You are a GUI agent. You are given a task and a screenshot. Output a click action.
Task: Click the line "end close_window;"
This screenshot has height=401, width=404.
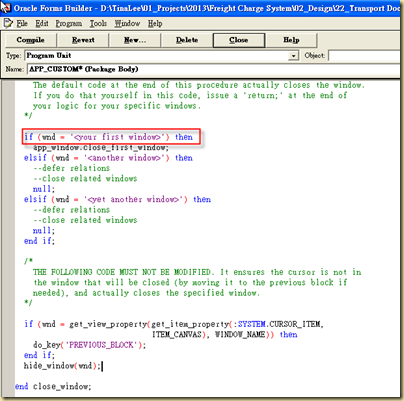[x=53, y=386]
